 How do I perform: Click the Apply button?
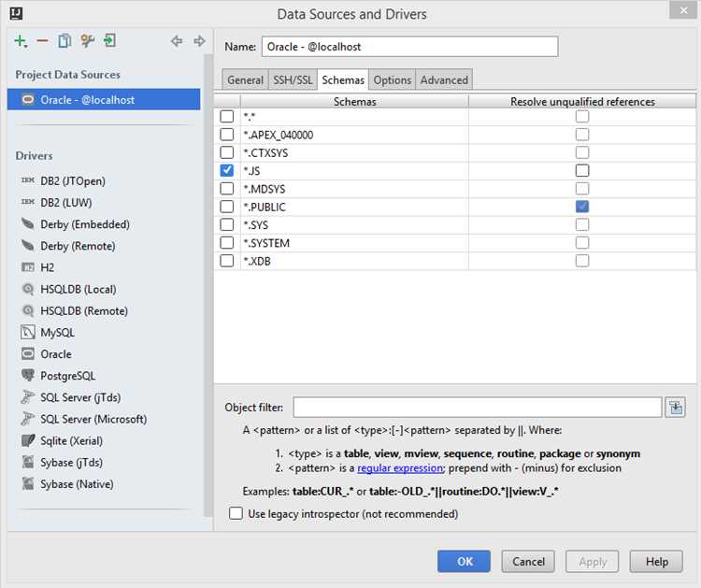point(593,562)
